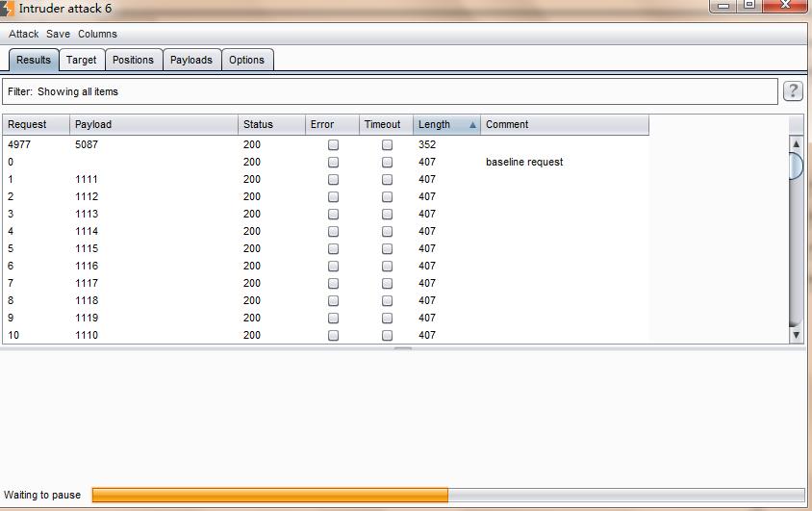Viewport: 812px width, 511px height.
Task: Select payload cell 1110
Action: click(x=87, y=335)
